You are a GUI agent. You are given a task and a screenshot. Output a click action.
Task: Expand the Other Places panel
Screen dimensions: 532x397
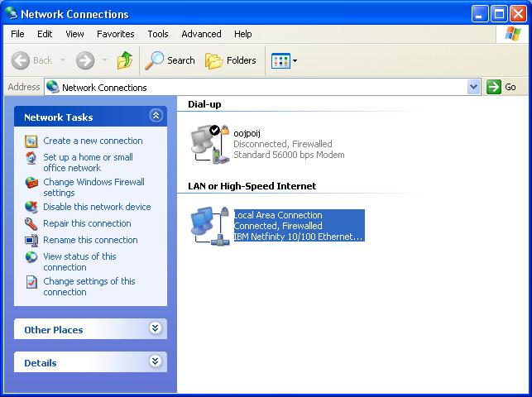(x=155, y=328)
